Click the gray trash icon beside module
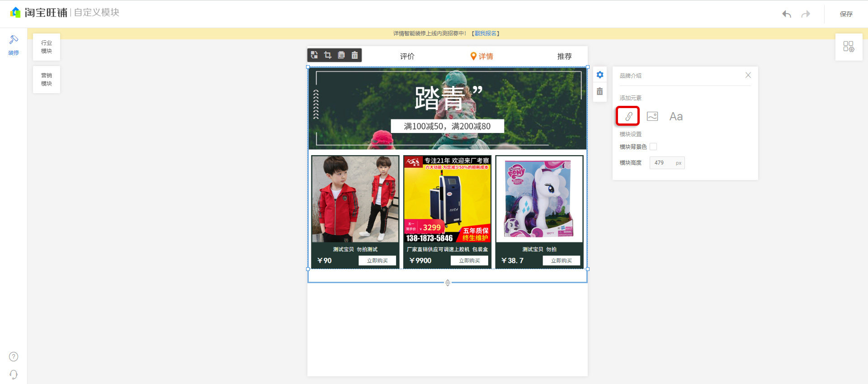The image size is (868, 384). (600, 91)
